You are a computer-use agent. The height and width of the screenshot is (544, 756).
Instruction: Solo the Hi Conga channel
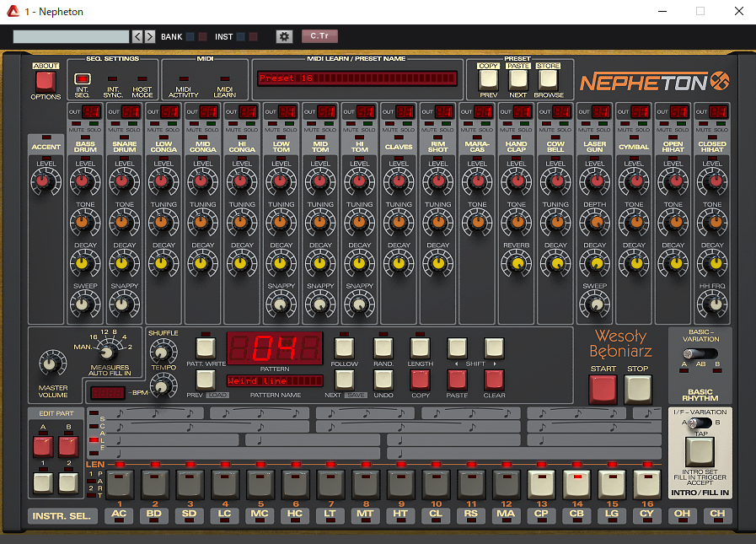pyautogui.click(x=251, y=124)
